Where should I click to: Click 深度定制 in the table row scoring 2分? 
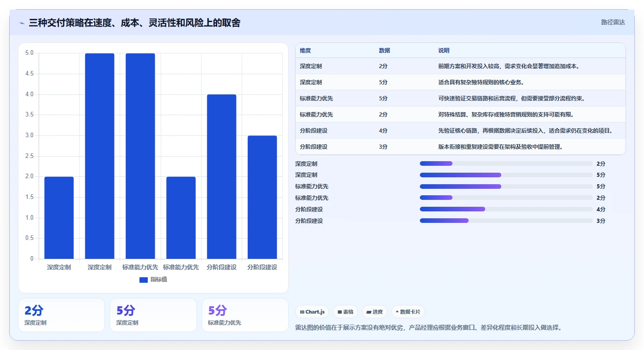pos(311,66)
